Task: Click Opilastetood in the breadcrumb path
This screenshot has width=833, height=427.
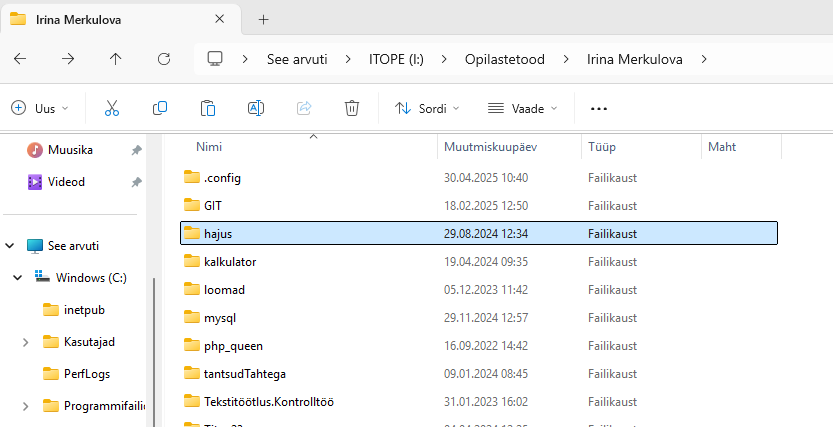Action: [504, 59]
